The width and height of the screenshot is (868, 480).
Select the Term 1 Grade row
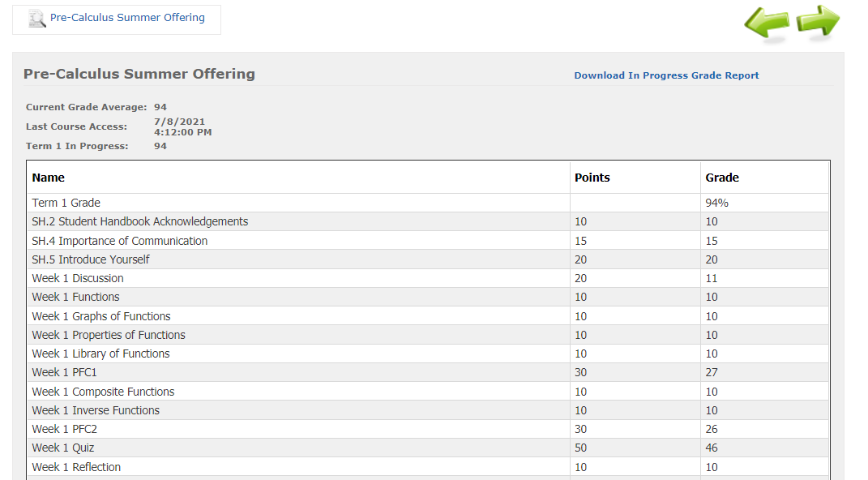pyautogui.click(x=66, y=203)
